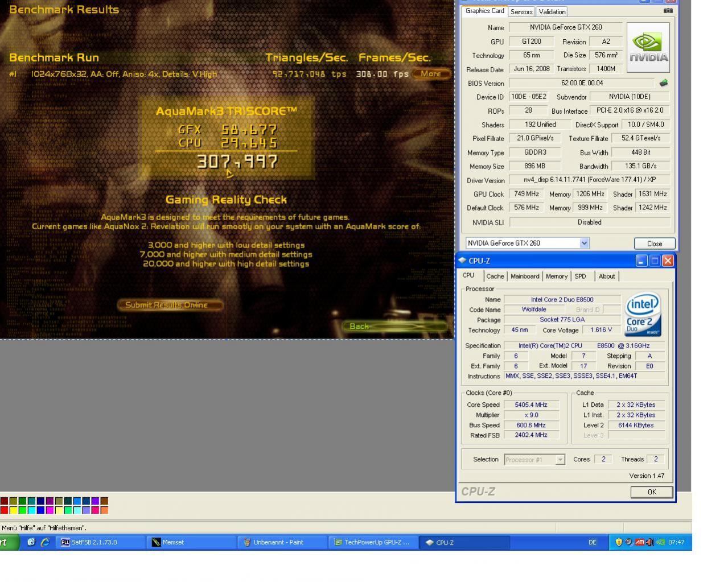Switch to the SPD tab in CPU-Z
This screenshot has width=728, height=582.
pos(580,276)
